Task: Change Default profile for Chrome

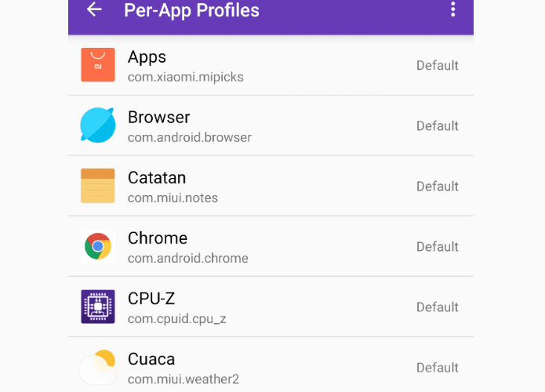Action: (x=438, y=247)
